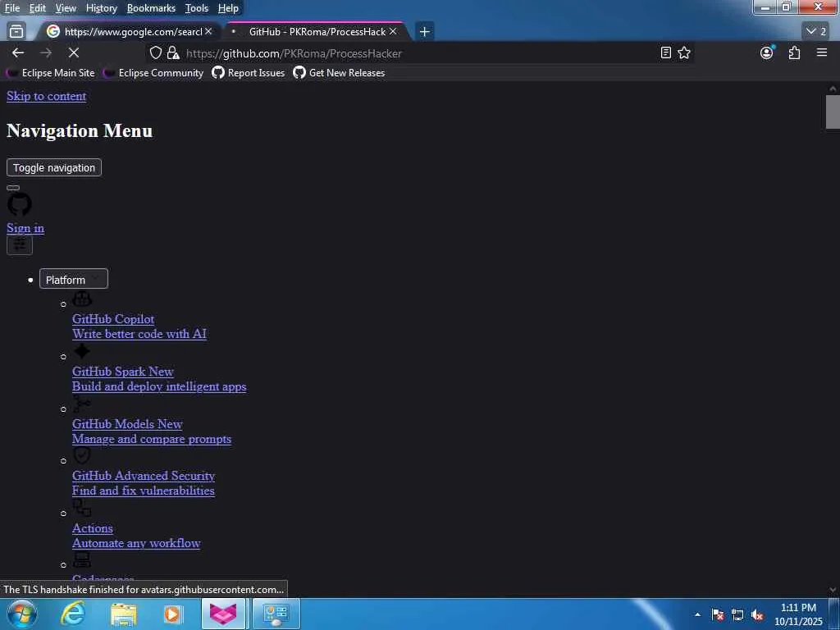Click the muted volume tray icon

757,615
